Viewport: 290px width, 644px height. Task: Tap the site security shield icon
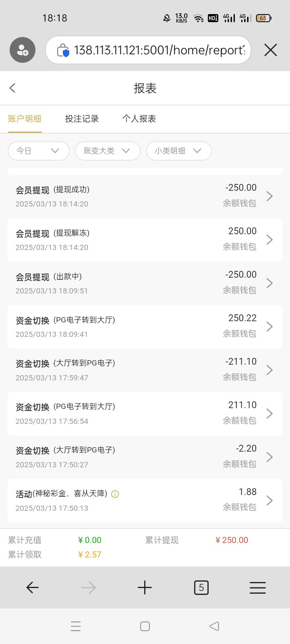coord(63,50)
